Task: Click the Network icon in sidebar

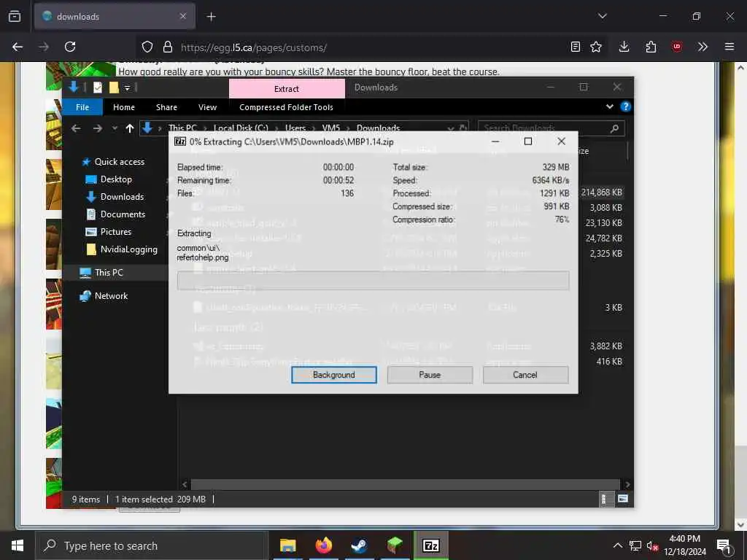Action: (x=85, y=296)
